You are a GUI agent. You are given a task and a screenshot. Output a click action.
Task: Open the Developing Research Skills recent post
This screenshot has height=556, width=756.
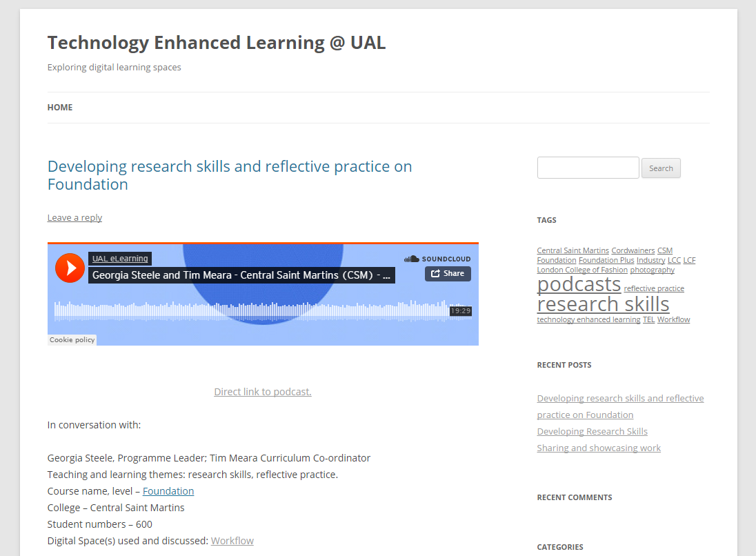tap(592, 431)
